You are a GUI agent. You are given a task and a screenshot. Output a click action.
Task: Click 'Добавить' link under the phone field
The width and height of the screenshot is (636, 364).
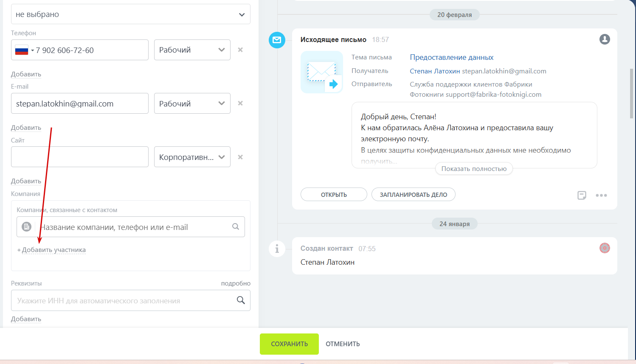point(26,74)
